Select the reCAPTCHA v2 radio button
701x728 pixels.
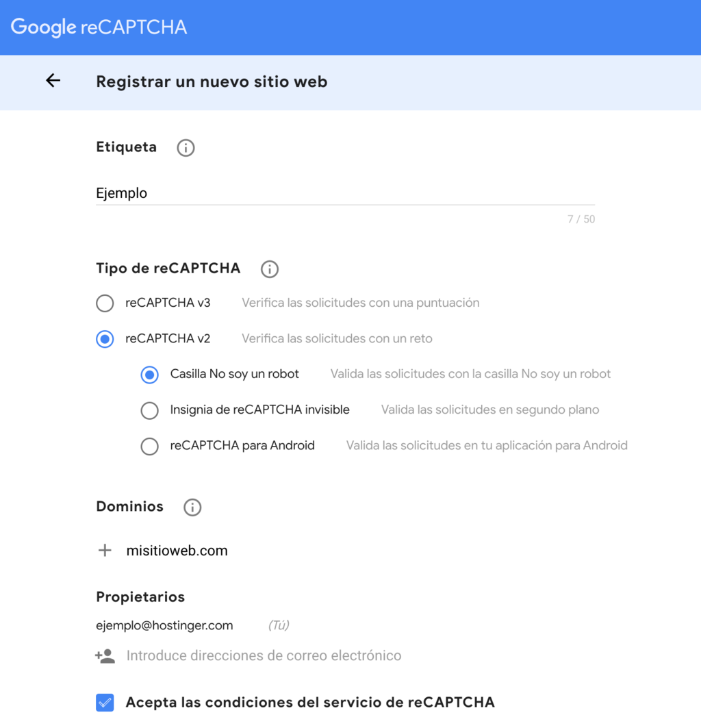(x=105, y=339)
